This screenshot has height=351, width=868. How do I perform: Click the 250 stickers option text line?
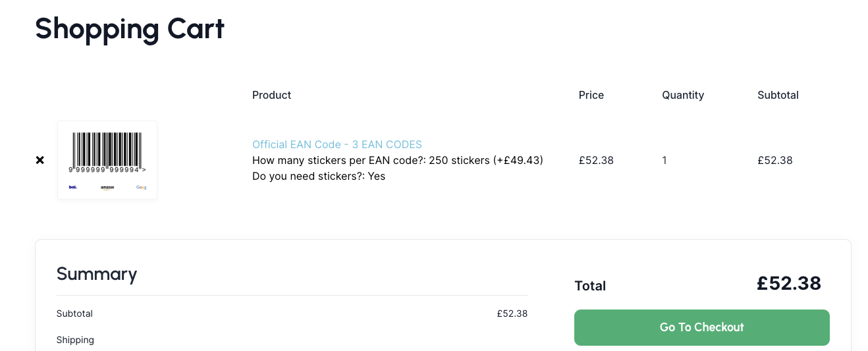point(397,160)
